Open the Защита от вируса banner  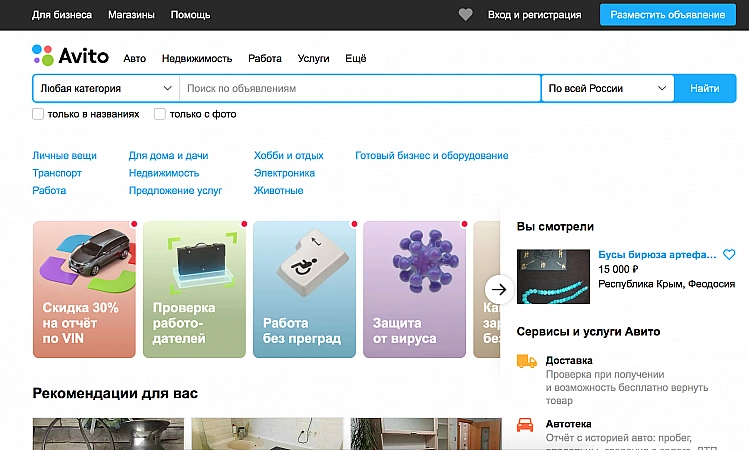(414, 289)
